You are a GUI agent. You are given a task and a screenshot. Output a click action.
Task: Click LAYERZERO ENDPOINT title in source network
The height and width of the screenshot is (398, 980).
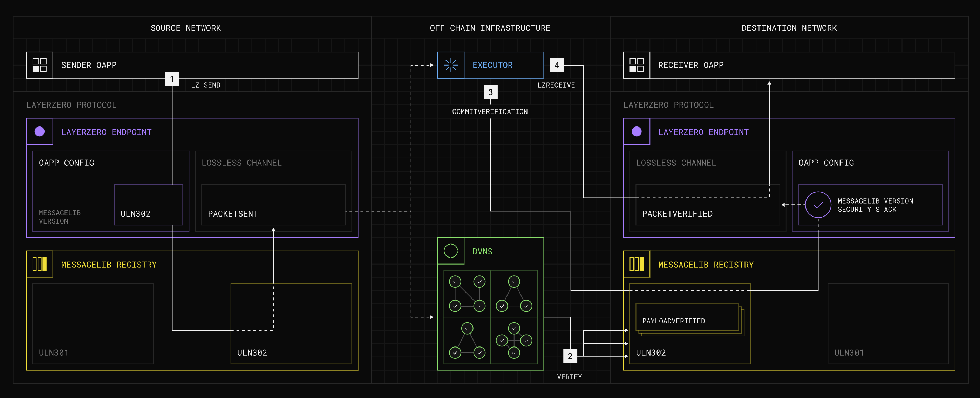107,132
